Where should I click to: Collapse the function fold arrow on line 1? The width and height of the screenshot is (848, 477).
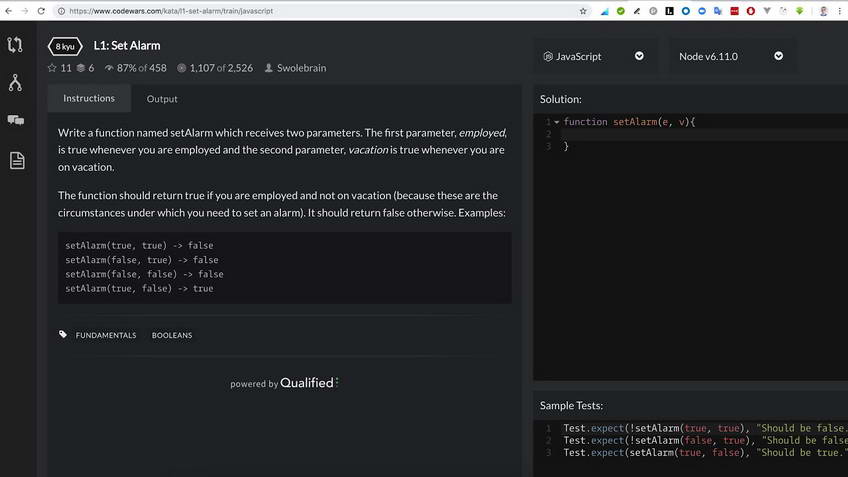[556, 122]
